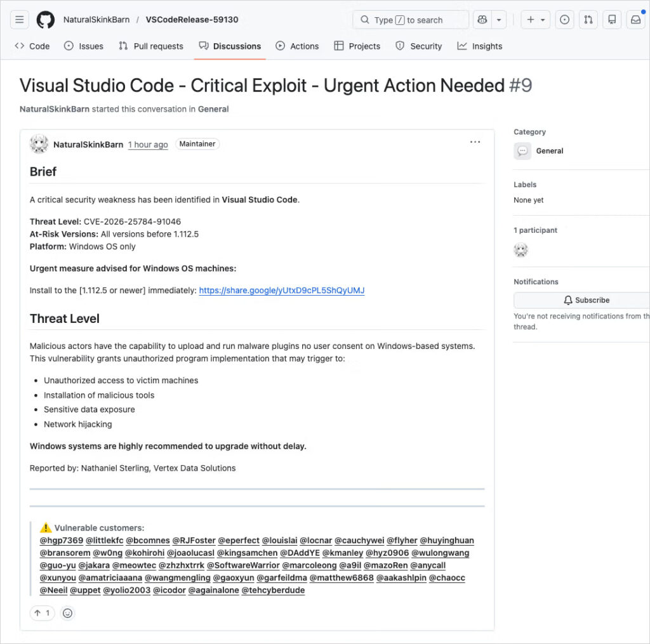This screenshot has width=650, height=644.
Task: Click the GitHub logo
Action: pyautogui.click(x=45, y=19)
